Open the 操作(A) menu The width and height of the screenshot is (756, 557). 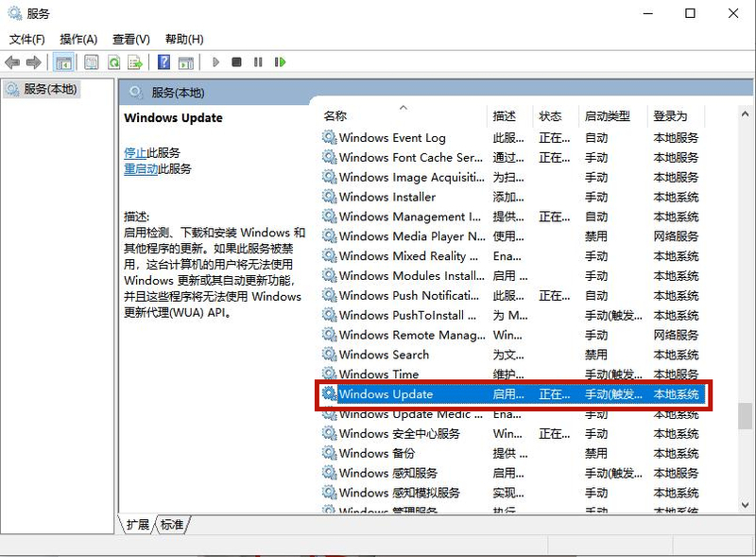click(x=79, y=39)
